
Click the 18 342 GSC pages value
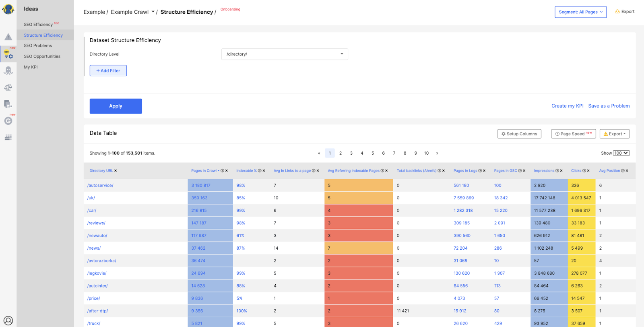click(501, 198)
